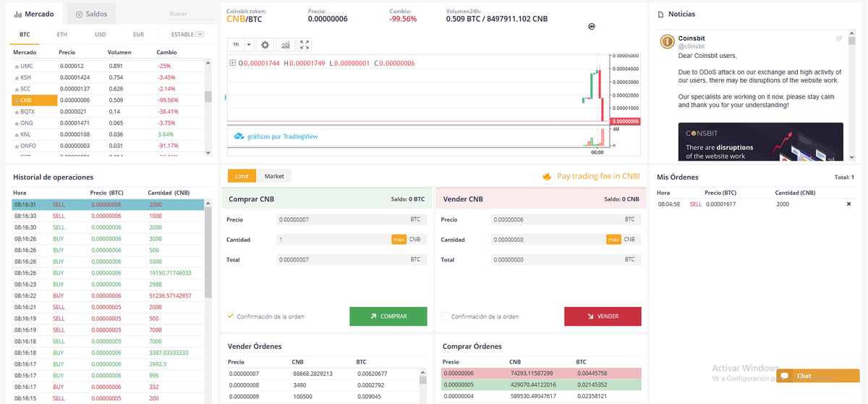
Task: Select the USD market tab
Action: (100, 34)
